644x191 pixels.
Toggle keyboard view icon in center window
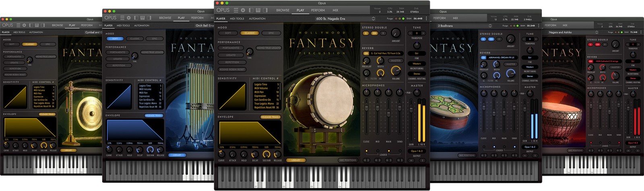pyautogui.click(x=258, y=10)
